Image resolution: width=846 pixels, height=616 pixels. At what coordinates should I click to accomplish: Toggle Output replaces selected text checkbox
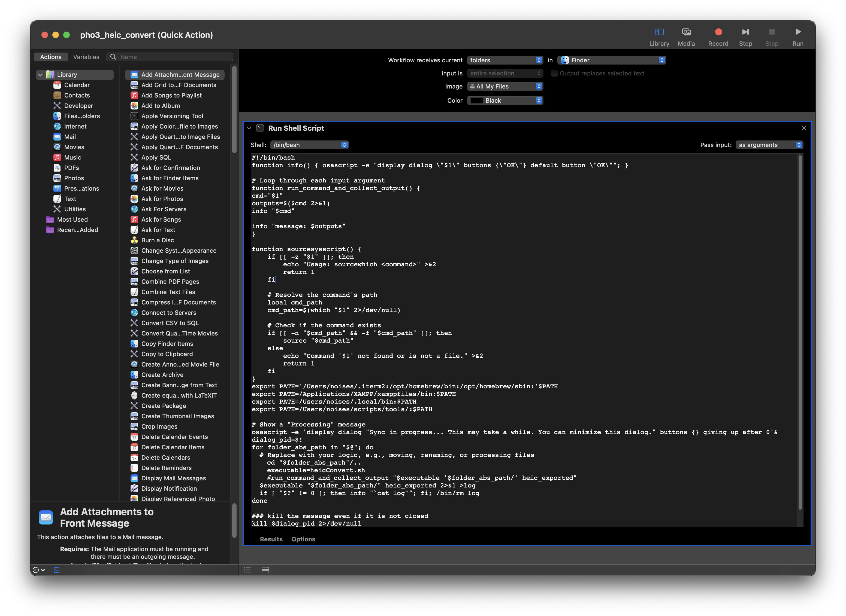click(554, 74)
